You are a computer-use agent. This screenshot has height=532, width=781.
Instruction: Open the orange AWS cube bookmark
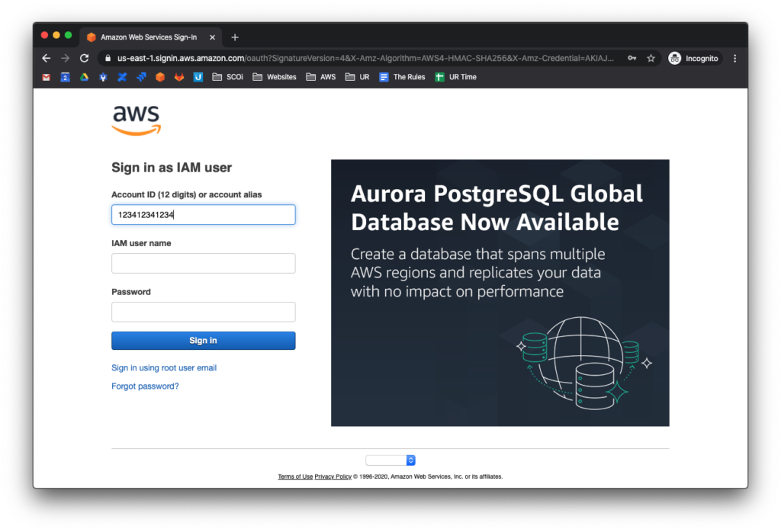(160, 77)
